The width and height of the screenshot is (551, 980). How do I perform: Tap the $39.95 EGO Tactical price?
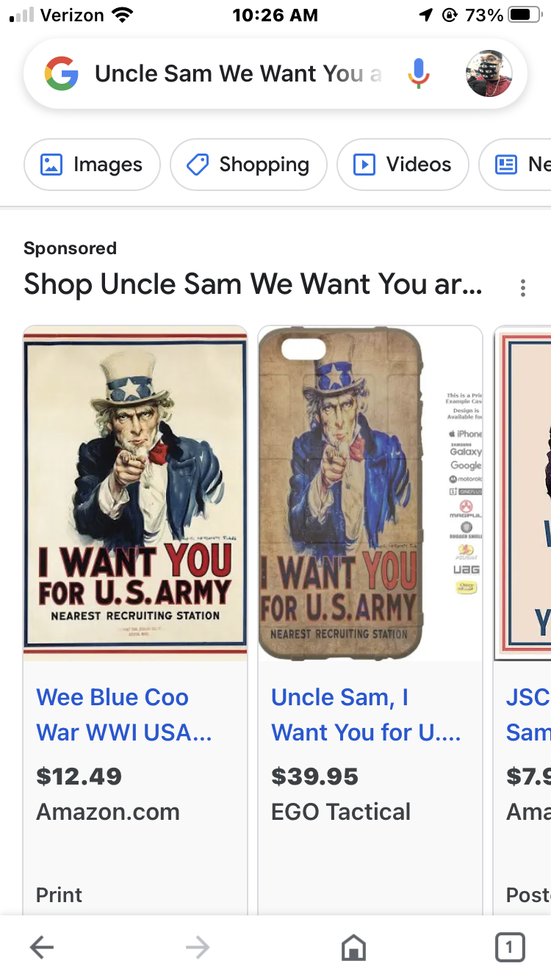coord(314,776)
